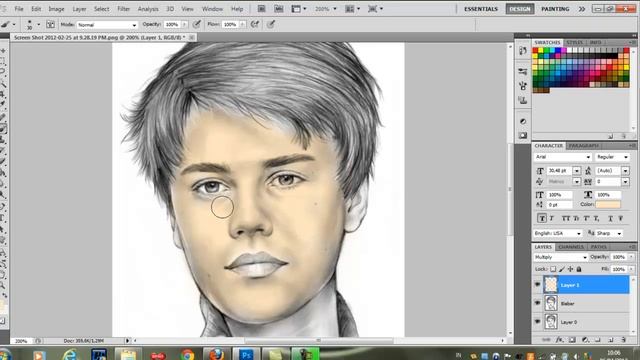Toggle Lock position icon
The height and width of the screenshot is (360, 640).
(570, 269)
